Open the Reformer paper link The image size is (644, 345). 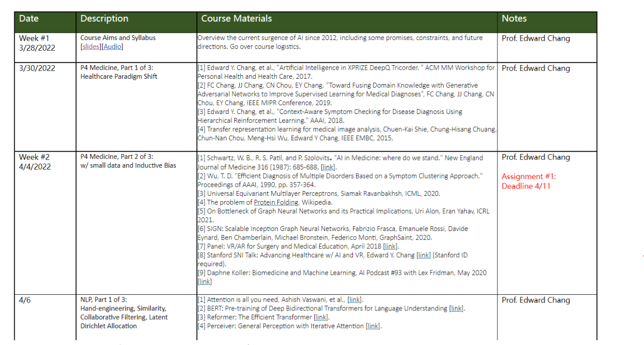coord(321,317)
